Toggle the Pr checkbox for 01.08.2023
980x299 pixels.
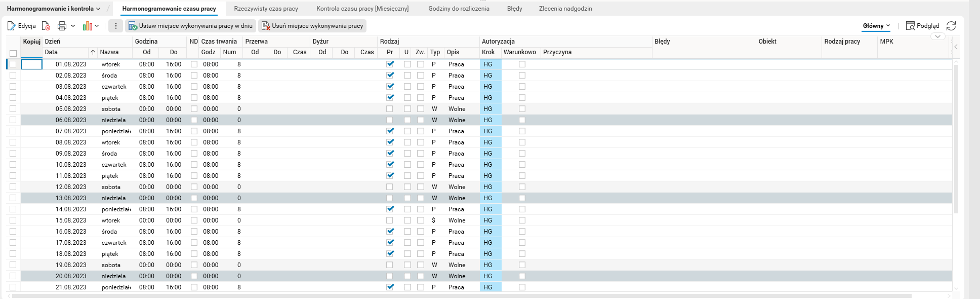point(390,64)
